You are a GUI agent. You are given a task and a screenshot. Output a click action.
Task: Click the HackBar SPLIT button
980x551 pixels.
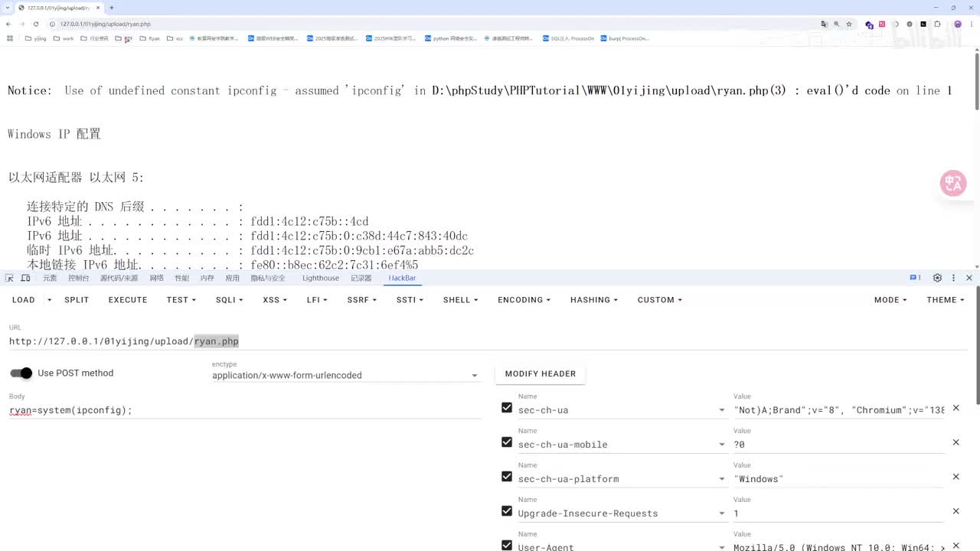click(x=77, y=300)
